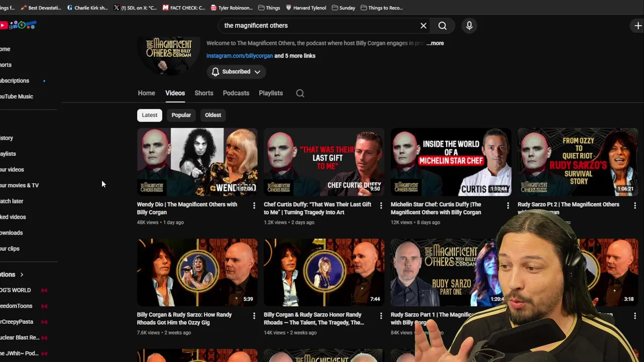The height and width of the screenshot is (362, 644).
Task: Open the Create plus icon
Action: coord(638,26)
